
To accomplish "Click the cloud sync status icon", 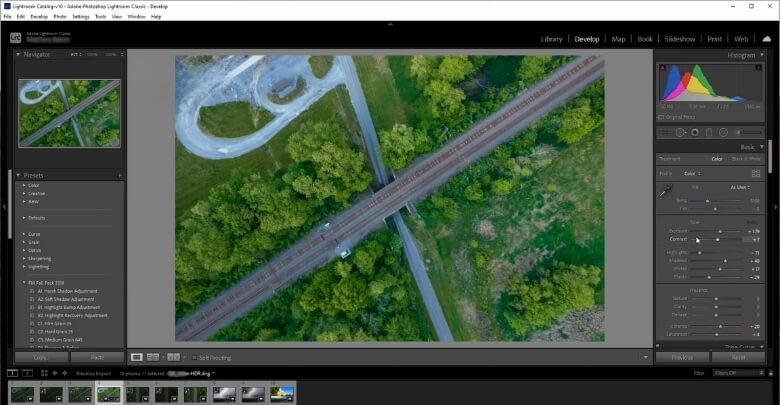I will (767, 39).
